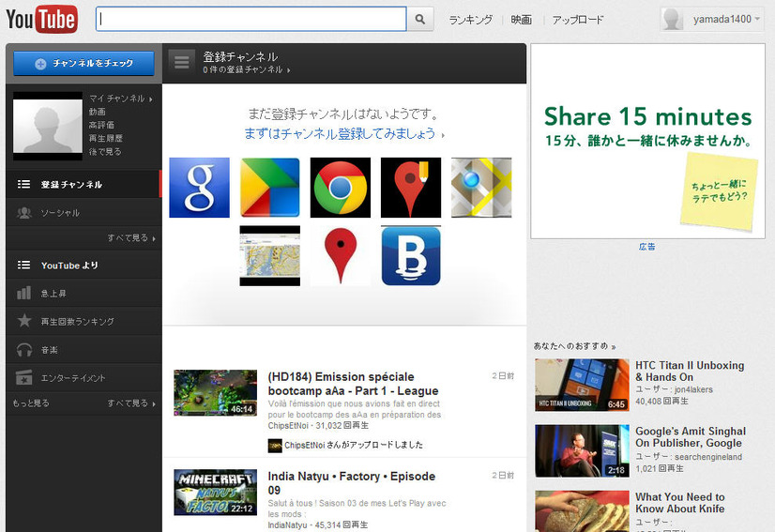Select 登録チャンネル in the sidebar

tap(84, 185)
